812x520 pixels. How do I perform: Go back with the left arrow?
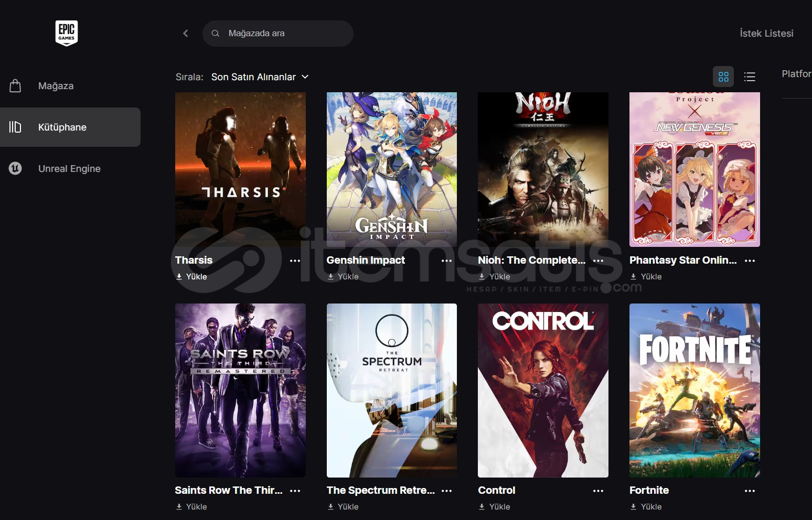tap(185, 33)
